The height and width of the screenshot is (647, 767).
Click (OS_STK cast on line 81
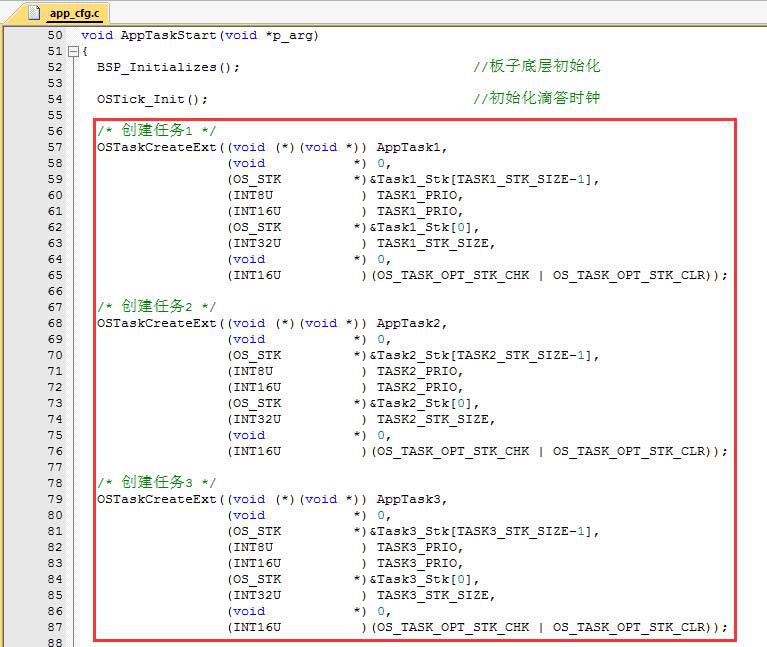254,532
